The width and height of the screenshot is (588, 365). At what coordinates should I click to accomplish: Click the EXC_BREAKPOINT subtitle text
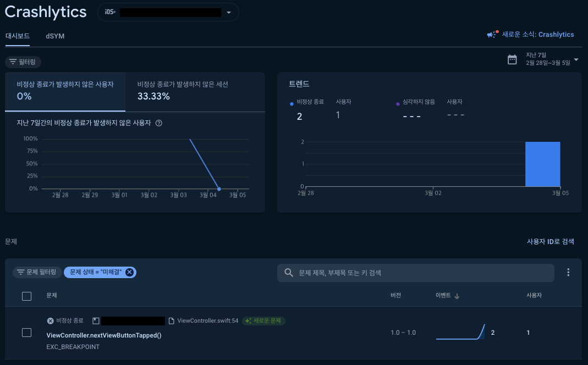click(x=73, y=347)
